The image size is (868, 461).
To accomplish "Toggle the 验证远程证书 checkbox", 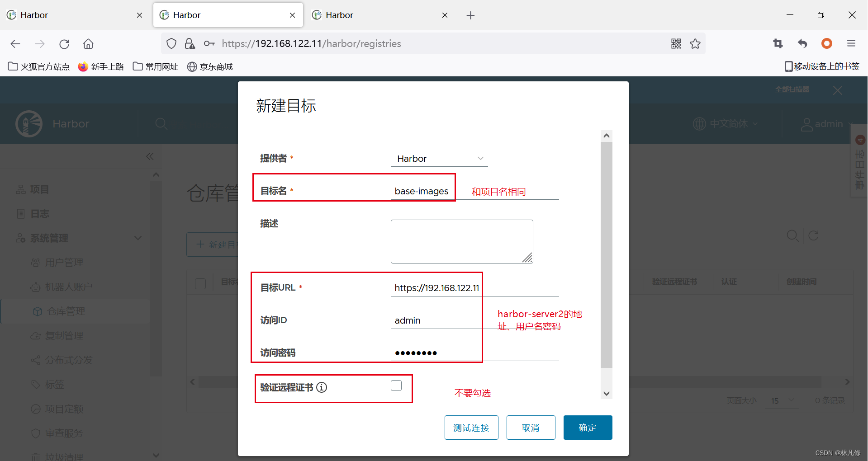I will 396,386.
